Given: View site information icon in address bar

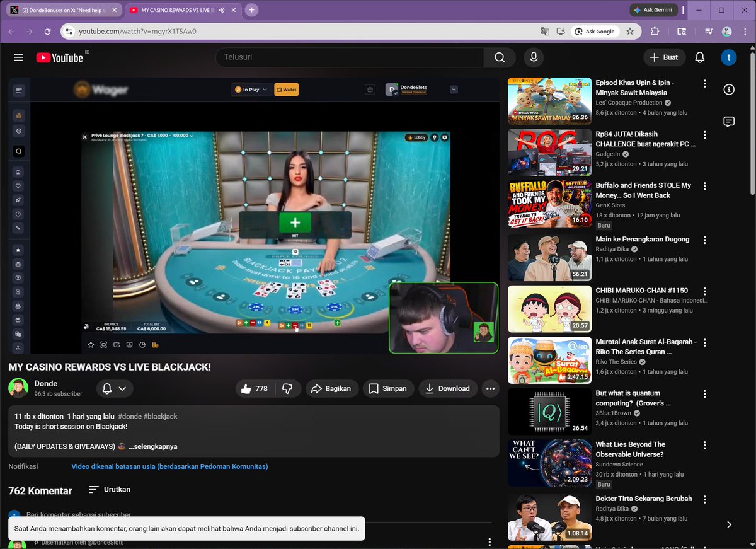Looking at the screenshot, I should tap(69, 31).
